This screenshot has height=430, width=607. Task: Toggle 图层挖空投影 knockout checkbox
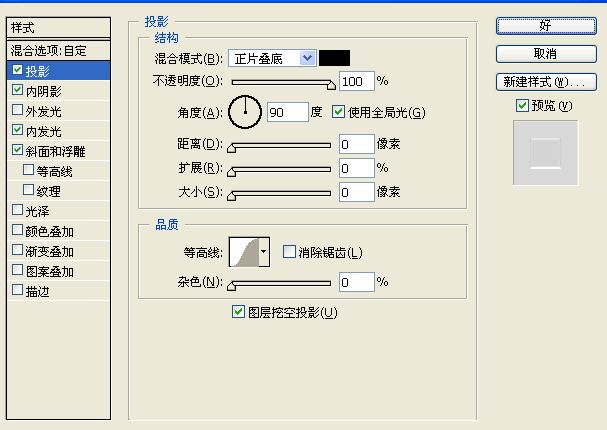tap(238, 312)
